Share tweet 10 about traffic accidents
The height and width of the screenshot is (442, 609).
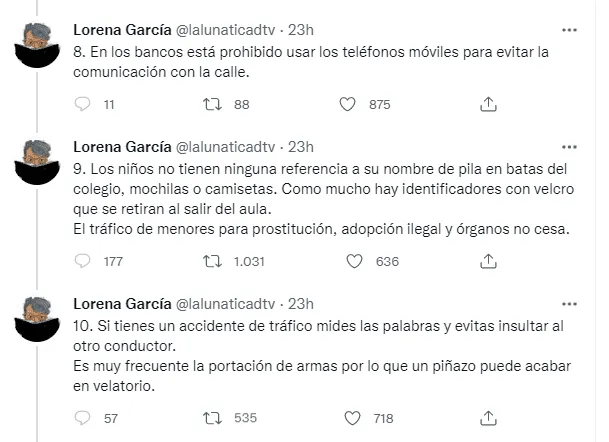pos(488,419)
